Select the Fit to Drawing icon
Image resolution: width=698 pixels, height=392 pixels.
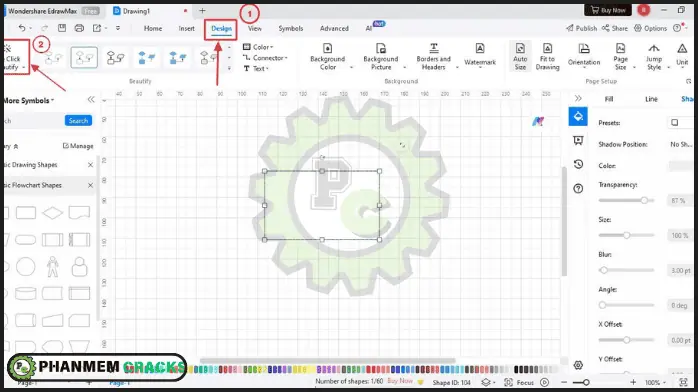point(548,48)
